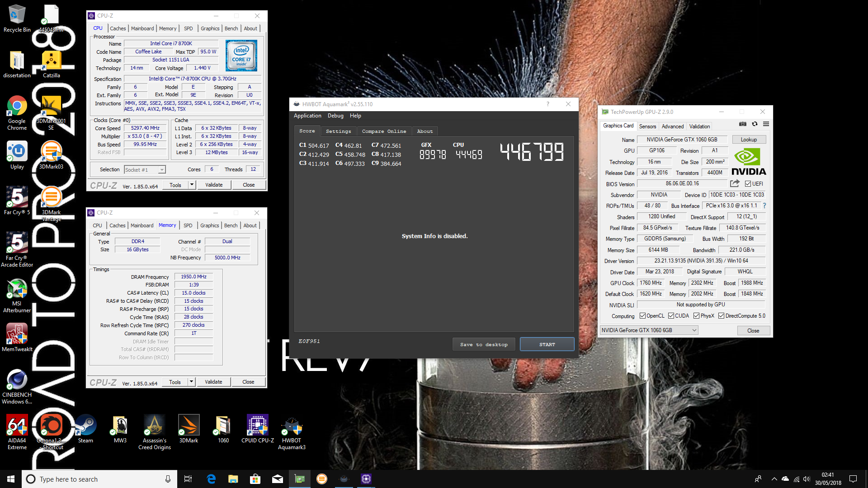This screenshot has height=488, width=868.
Task: Click the volume icon in system tray
Action: 807,479
